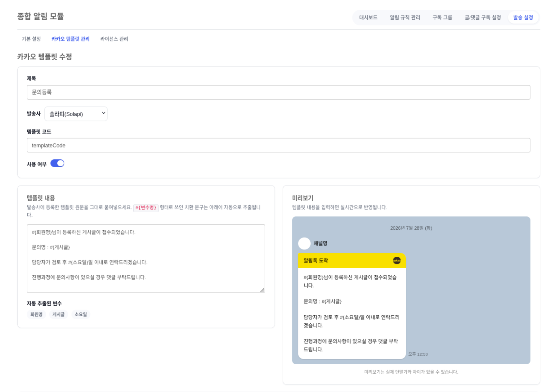Open the 알림 규칙 관리 tab
558x392 pixels.
pyautogui.click(x=405, y=17)
